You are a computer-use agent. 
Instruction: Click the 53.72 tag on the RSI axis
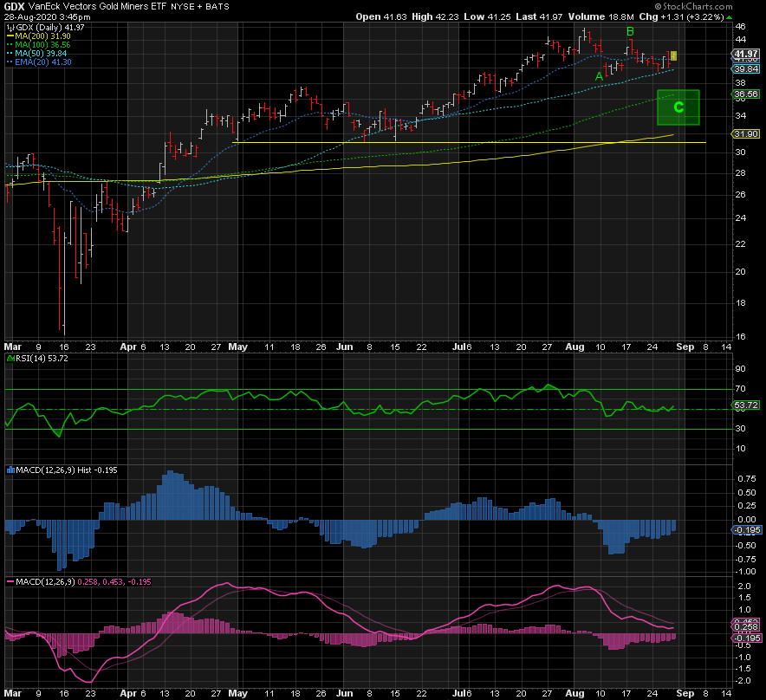[746, 405]
